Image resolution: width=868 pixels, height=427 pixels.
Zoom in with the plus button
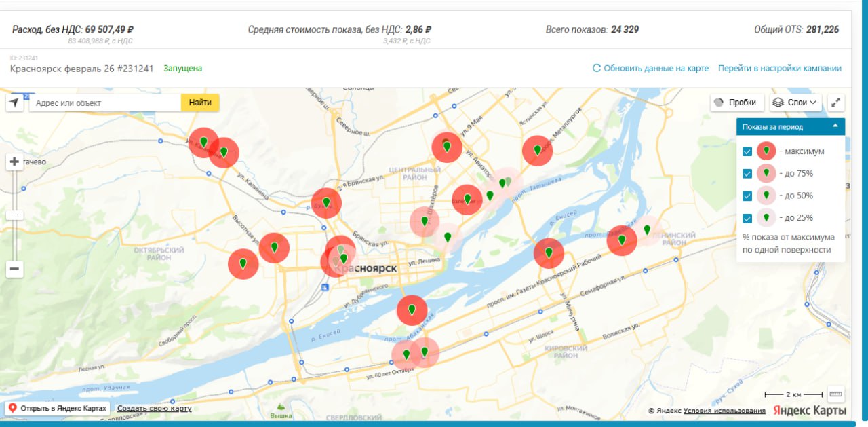click(x=14, y=162)
